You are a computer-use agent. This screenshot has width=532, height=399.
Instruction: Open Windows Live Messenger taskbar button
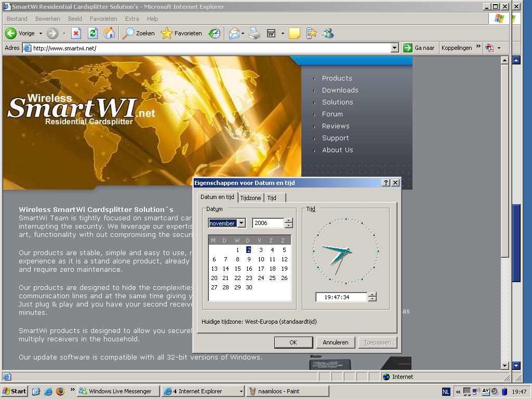pos(118,391)
